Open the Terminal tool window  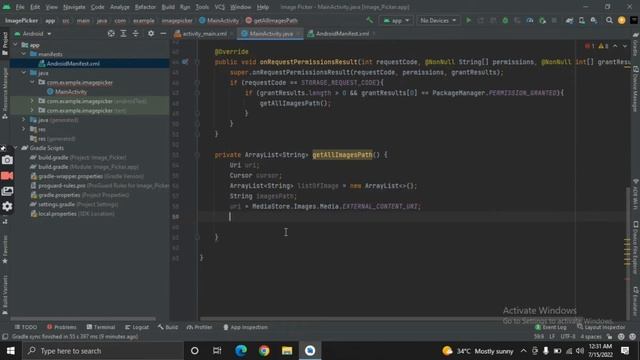click(x=101, y=327)
